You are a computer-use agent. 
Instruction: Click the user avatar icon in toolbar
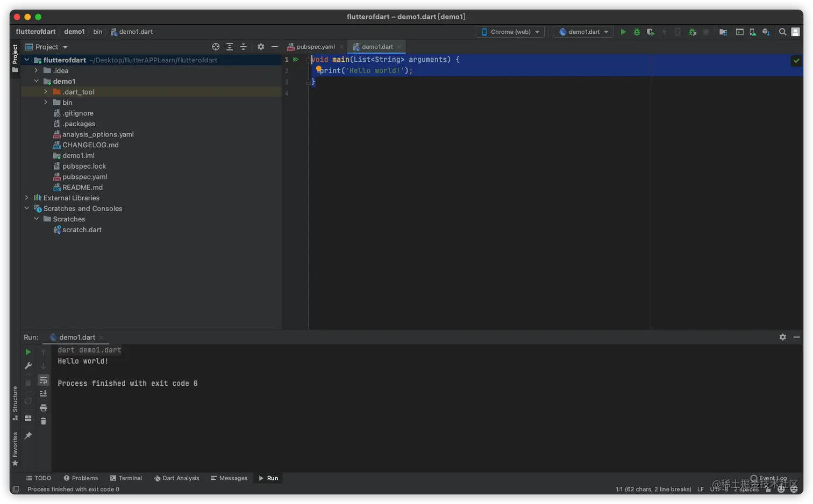point(796,32)
